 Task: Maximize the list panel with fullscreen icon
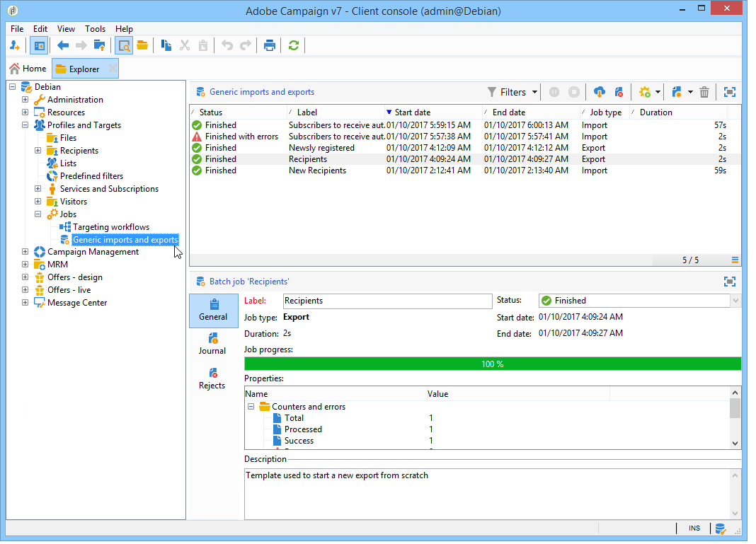pyautogui.click(x=730, y=92)
